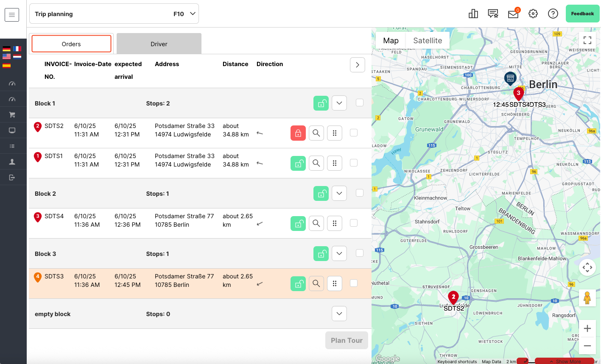Tick the SDTS2 row checkbox
This screenshot has height=364, width=601.
point(354,133)
